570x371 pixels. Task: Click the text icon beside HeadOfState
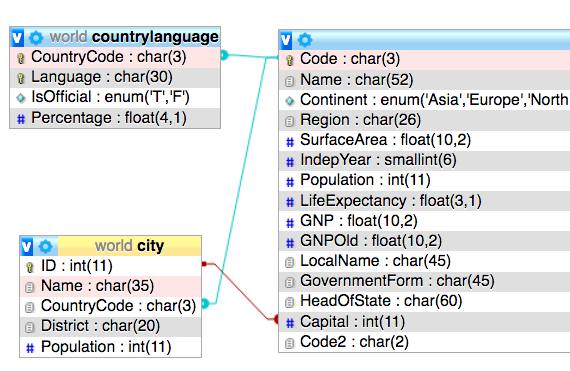click(x=290, y=302)
